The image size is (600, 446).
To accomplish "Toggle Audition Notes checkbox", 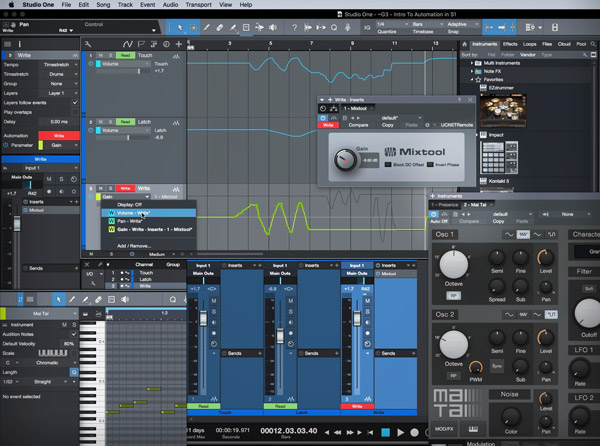I will coord(73,334).
